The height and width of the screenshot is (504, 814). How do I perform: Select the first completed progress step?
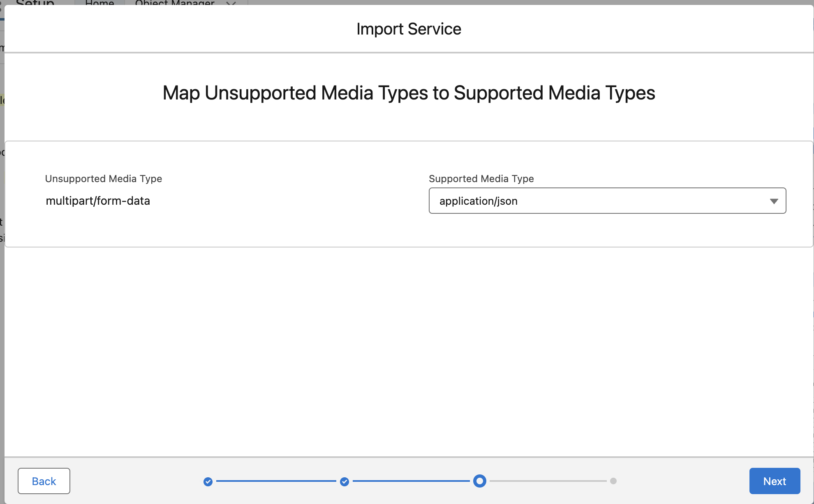[x=208, y=481]
